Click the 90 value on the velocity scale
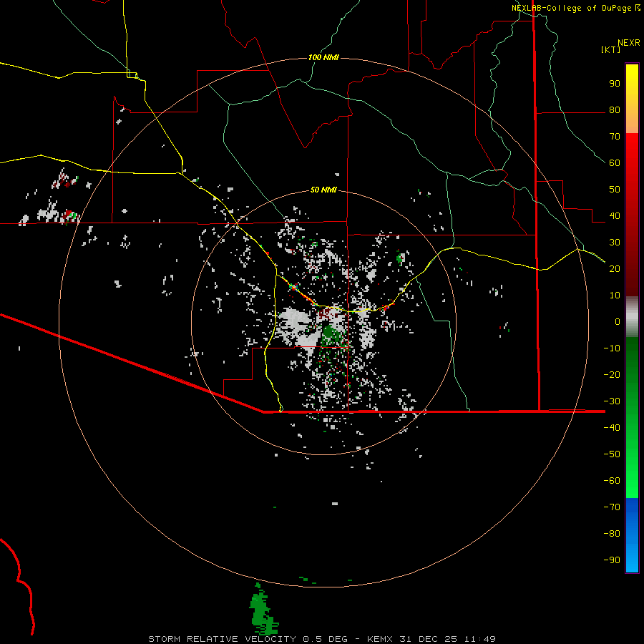 615,84
